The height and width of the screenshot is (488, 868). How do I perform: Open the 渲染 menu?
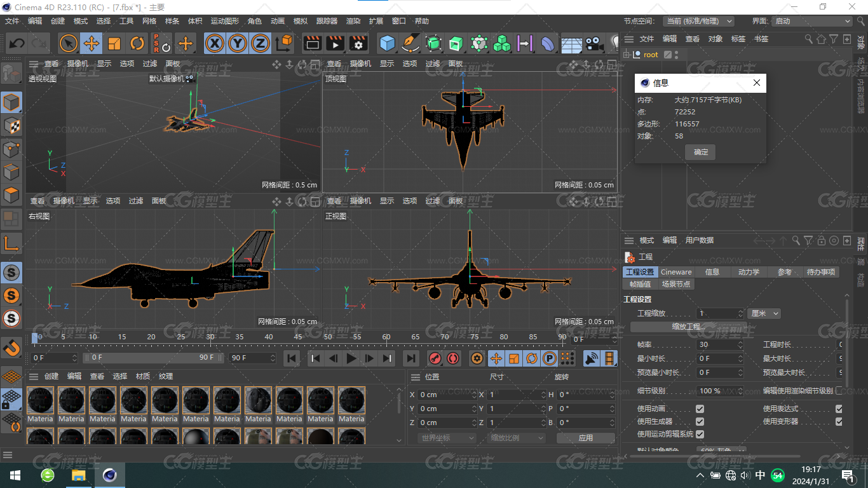coord(353,21)
